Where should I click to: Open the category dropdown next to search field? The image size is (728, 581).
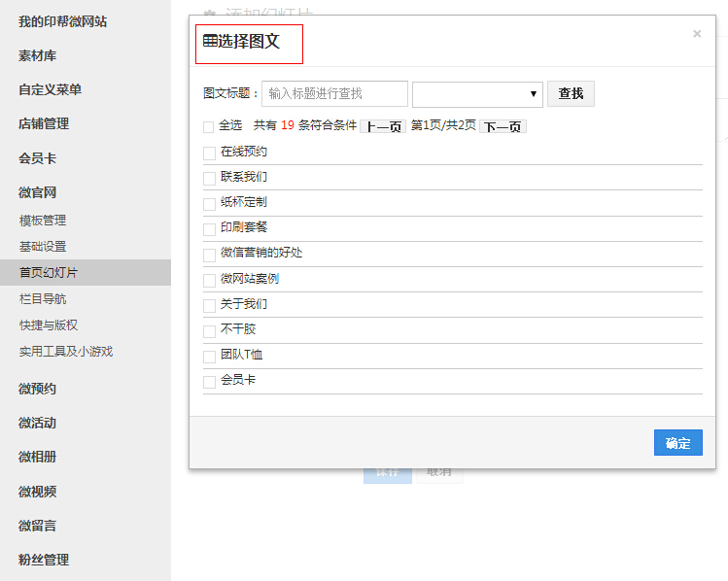[477, 93]
